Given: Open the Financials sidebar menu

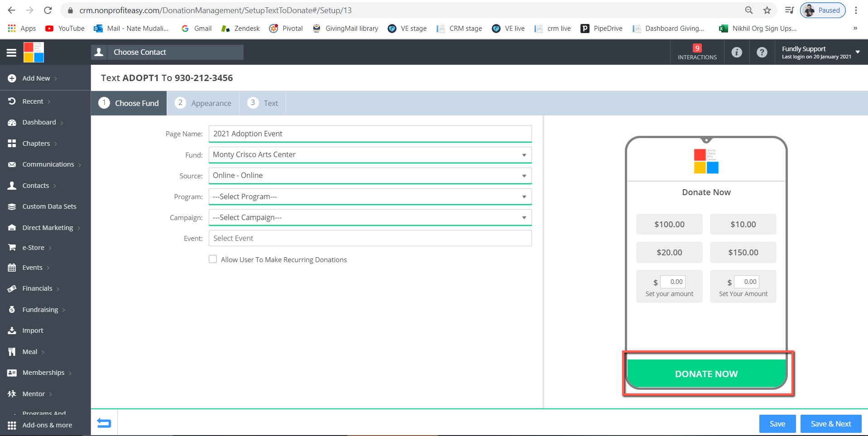Looking at the screenshot, I should pyautogui.click(x=38, y=288).
